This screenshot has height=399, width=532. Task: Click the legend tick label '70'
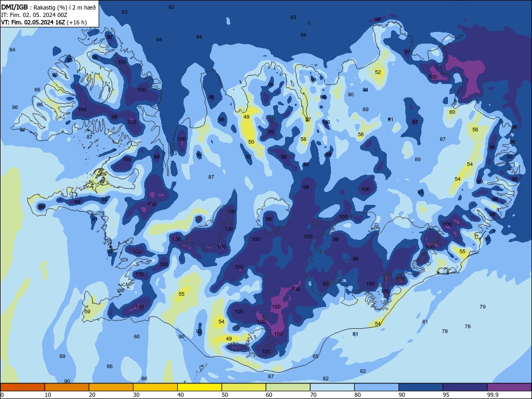coord(313,395)
